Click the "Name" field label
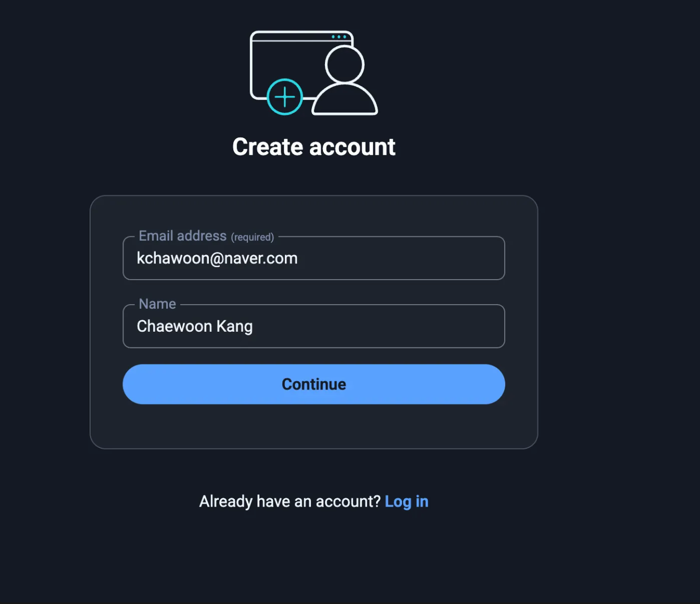700x604 pixels. pyautogui.click(x=157, y=304)
